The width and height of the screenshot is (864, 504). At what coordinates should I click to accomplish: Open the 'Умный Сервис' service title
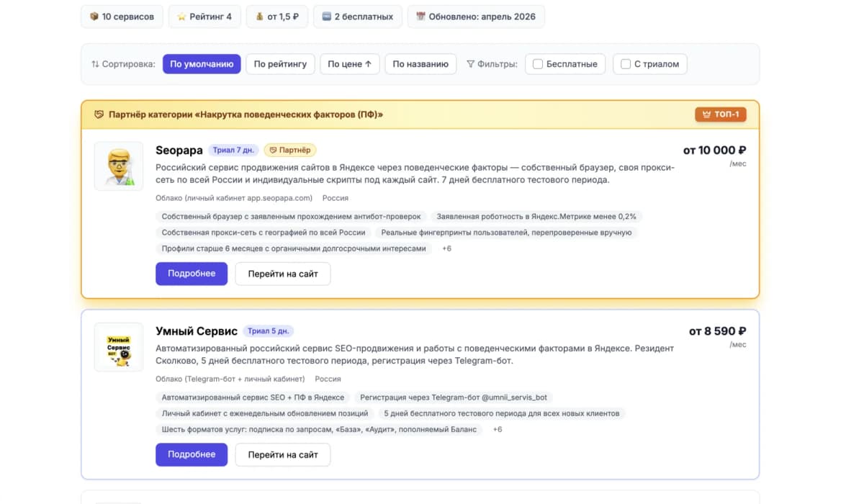click(197, 331)
